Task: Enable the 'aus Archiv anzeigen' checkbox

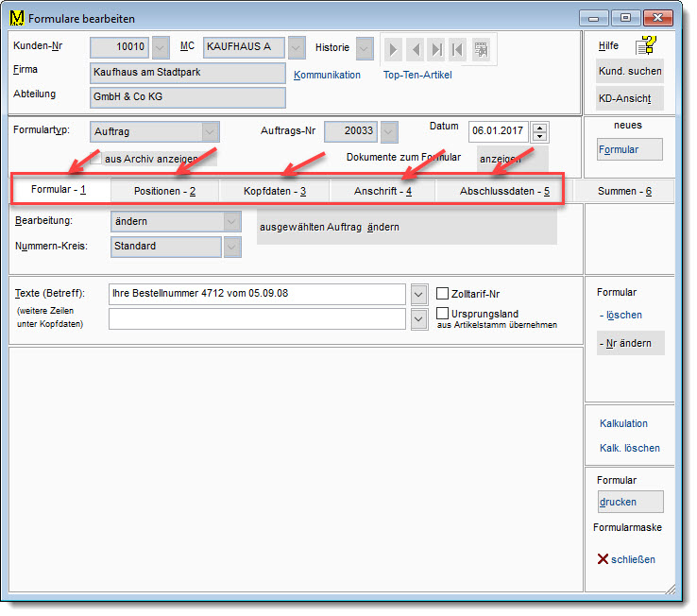Action: 94,159
